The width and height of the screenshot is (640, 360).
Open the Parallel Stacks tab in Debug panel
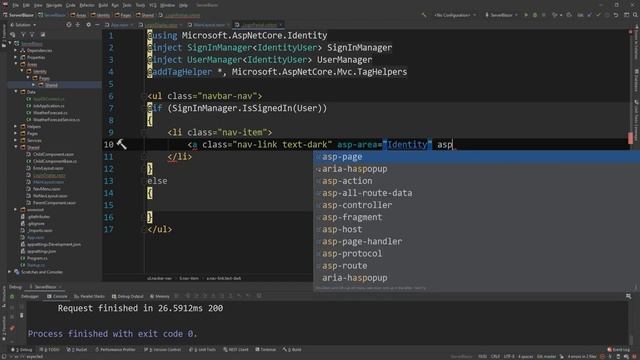click(x=89, y=296)
